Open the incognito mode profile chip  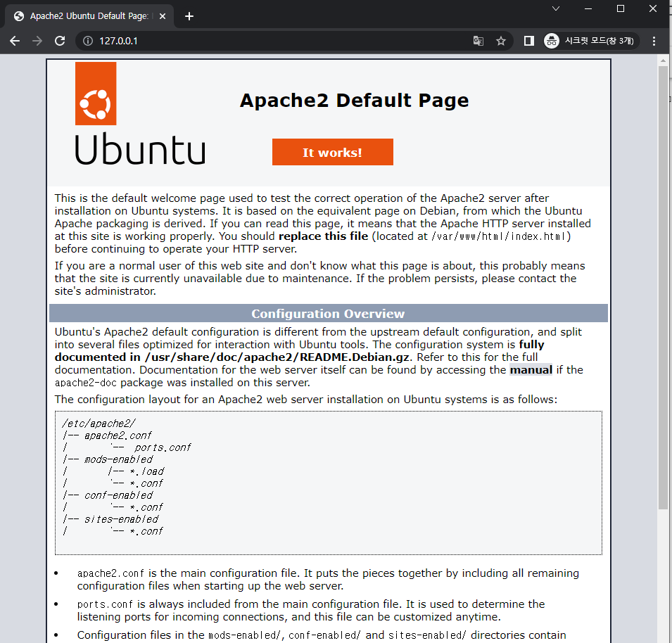coord(591,41)
